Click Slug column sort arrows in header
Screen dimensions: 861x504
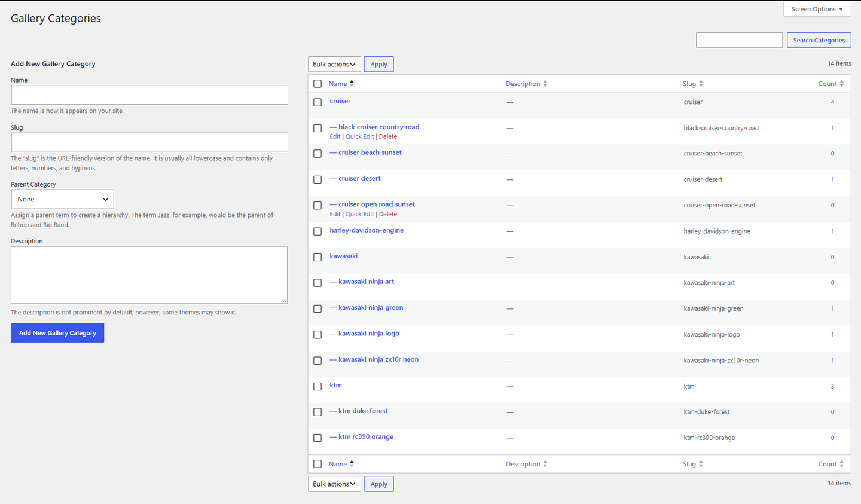click(701, 84)
